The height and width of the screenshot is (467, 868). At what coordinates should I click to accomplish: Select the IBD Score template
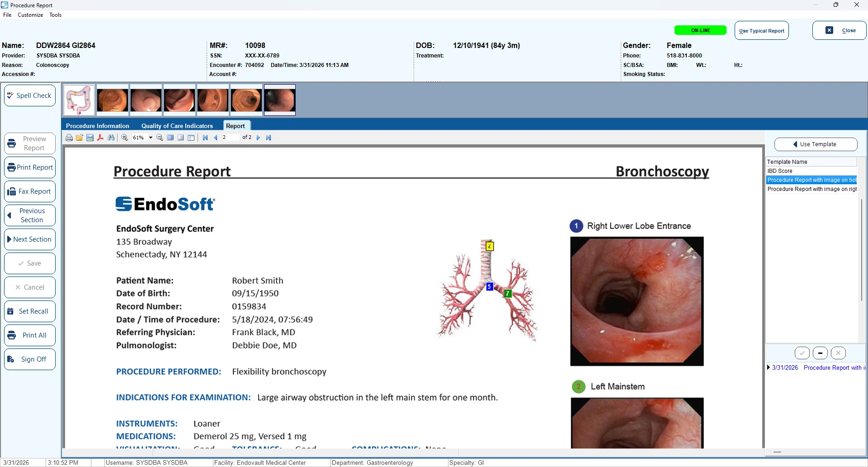click(x=780, y=171)
